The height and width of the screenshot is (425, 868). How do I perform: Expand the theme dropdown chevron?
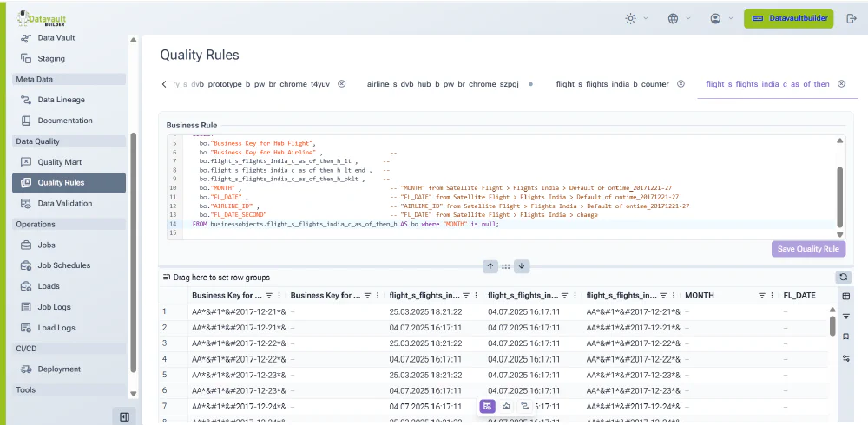646,18
